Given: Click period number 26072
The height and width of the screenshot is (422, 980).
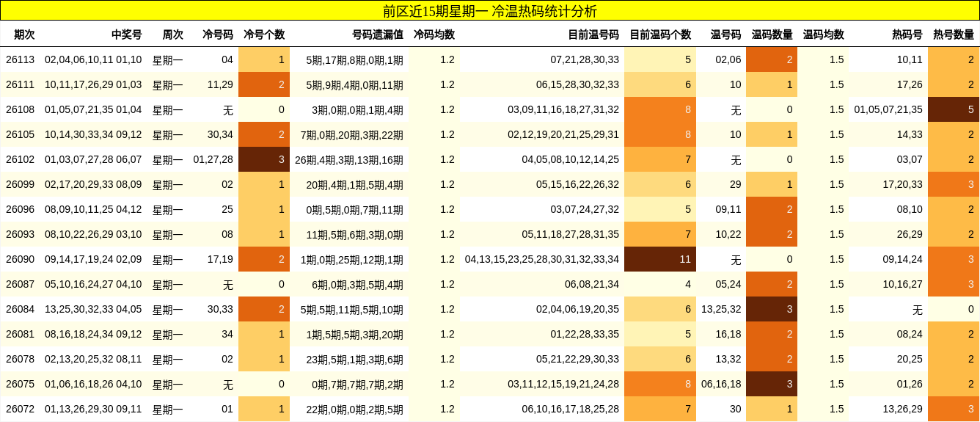Looking at the screenshot, I should (20, 410).
